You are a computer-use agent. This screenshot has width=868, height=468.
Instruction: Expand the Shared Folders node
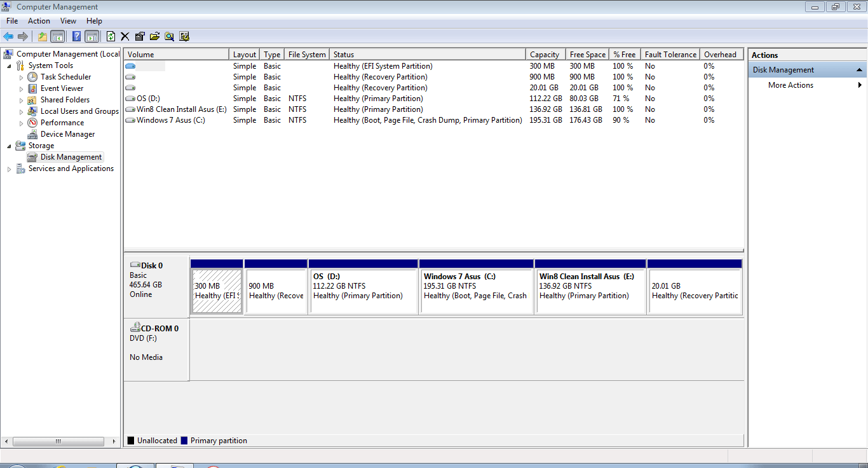pyautogui.click(x=21, y=100)
